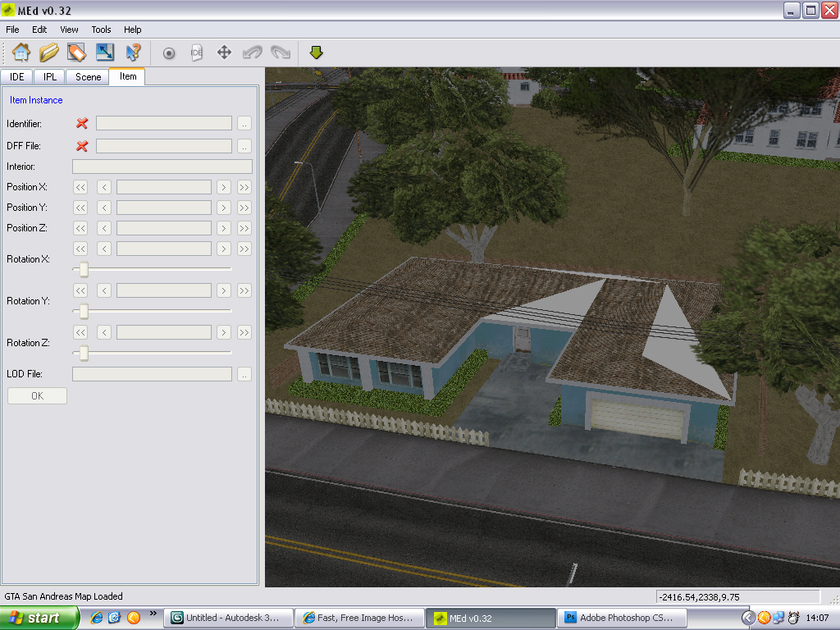
Task: Click the open folder toolbar icon
Action: coord(49,52)
